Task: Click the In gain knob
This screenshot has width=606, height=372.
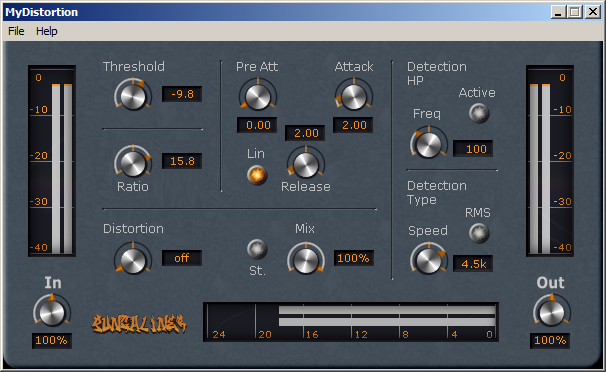Action: click(52, 311)
